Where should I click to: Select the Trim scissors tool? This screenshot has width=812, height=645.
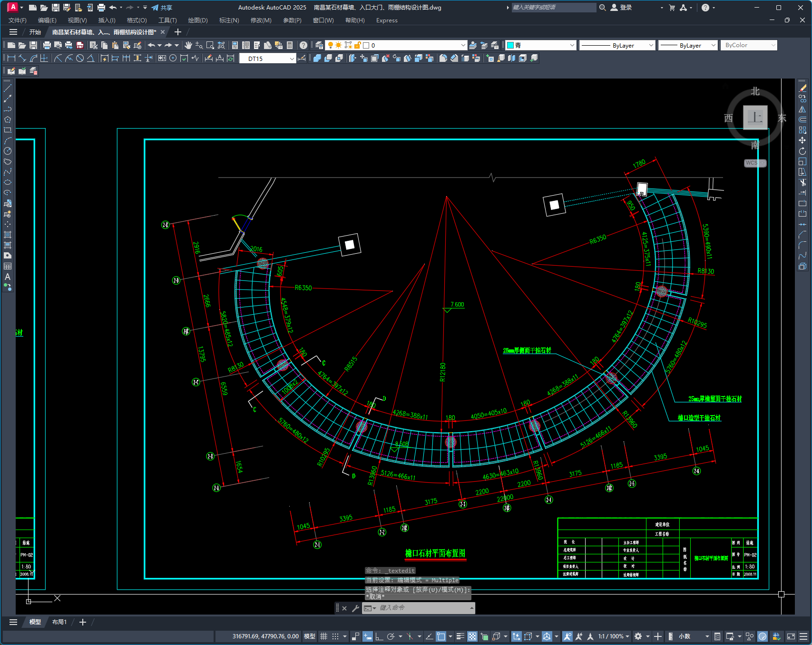[x=802, y=182]
